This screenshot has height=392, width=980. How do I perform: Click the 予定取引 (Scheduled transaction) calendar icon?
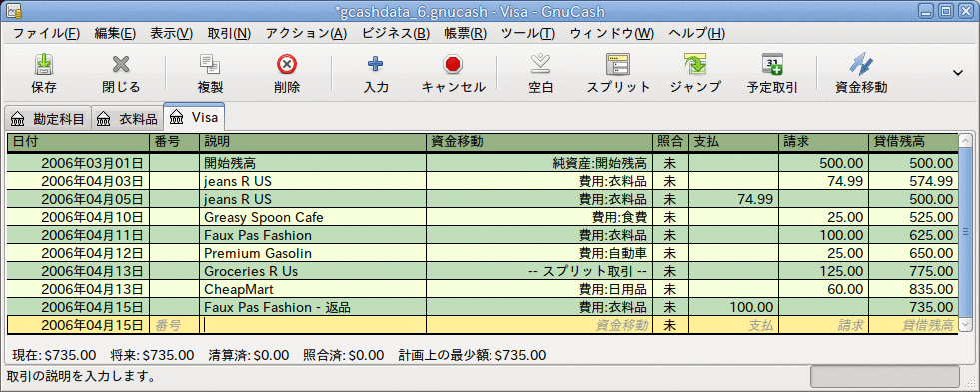772,64
